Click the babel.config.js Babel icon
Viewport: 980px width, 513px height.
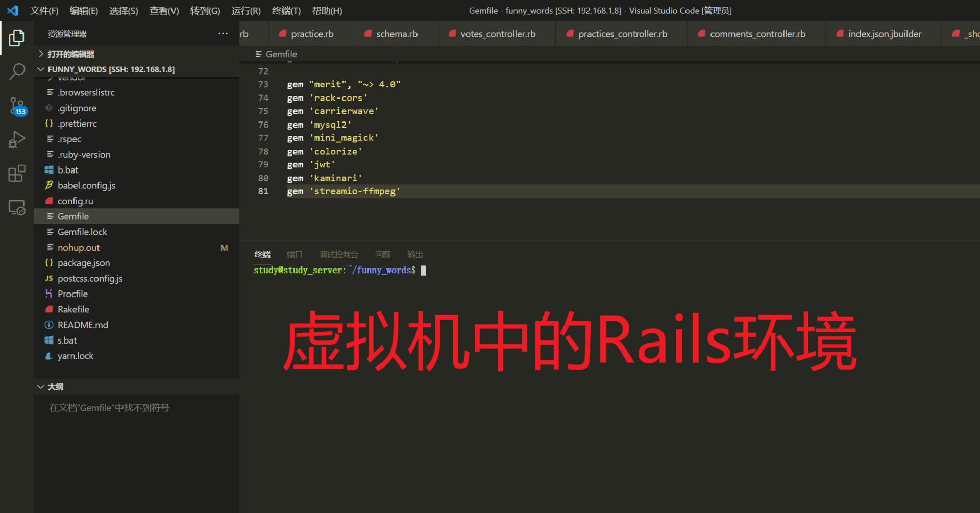(x=49, y=185)
